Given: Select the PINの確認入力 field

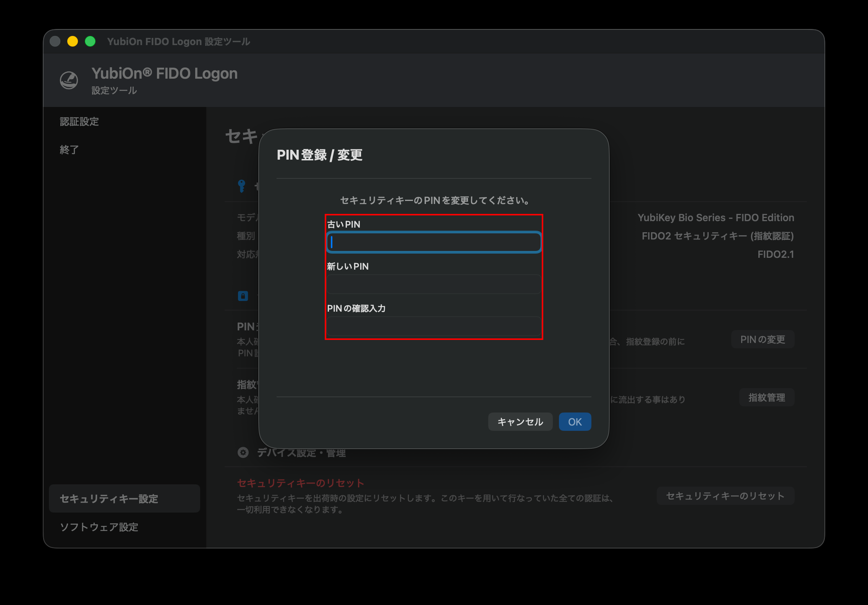Looking at the screenshot, I should 434,326.
